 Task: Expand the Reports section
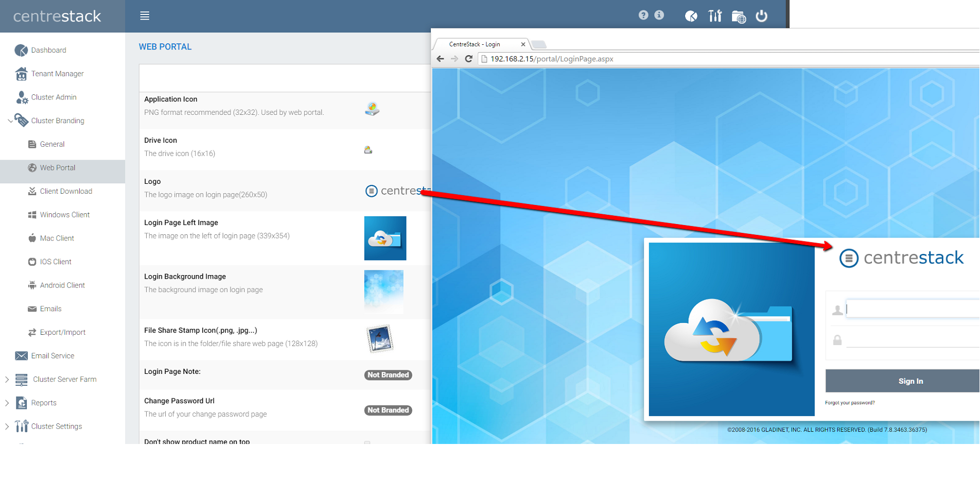7,403
